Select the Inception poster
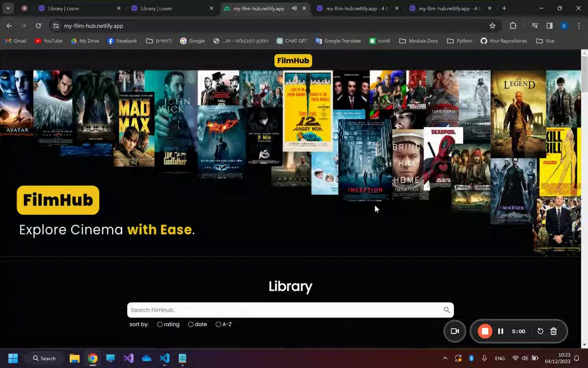 pyautogui.click(x=365, y=160)
